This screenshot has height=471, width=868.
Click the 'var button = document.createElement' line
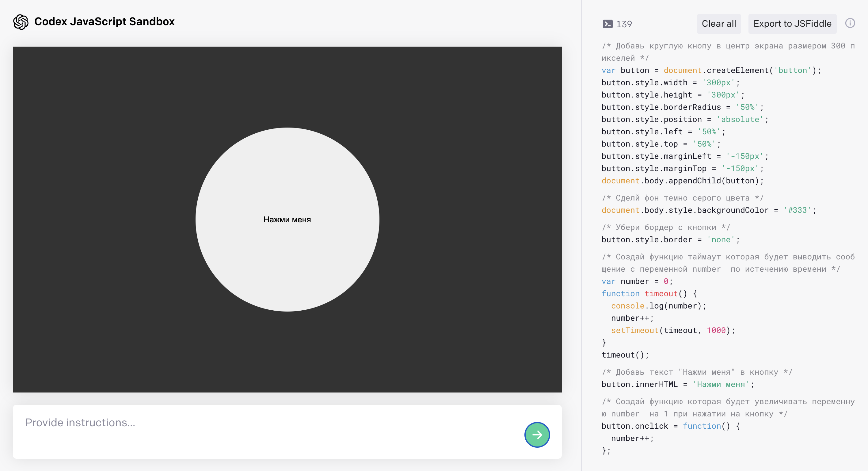711,71
